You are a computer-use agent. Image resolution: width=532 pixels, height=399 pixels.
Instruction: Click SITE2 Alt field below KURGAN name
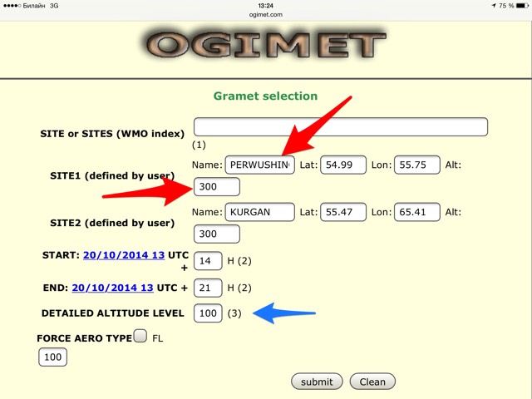[x=217, y=234]
